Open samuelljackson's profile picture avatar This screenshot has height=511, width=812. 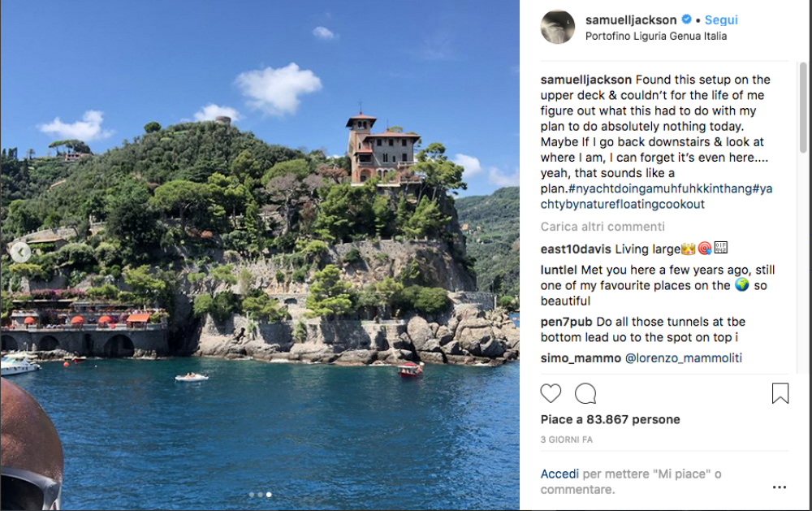[x=558, y=27]
